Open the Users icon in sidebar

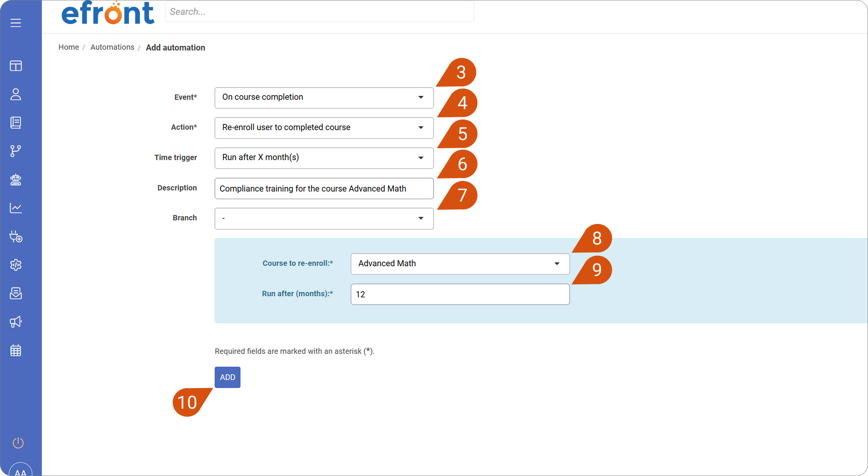point(16,94)
